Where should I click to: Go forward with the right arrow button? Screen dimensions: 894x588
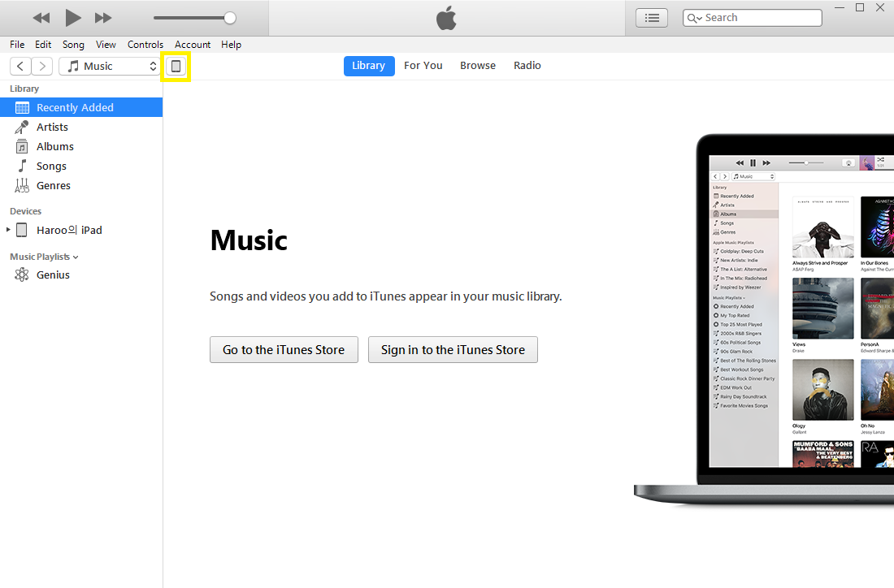42,66
